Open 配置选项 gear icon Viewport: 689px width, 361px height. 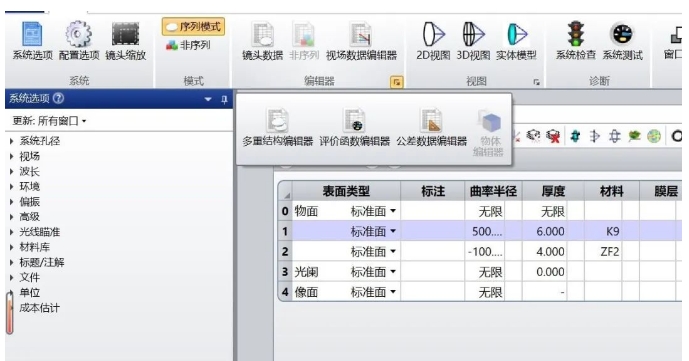79,41
